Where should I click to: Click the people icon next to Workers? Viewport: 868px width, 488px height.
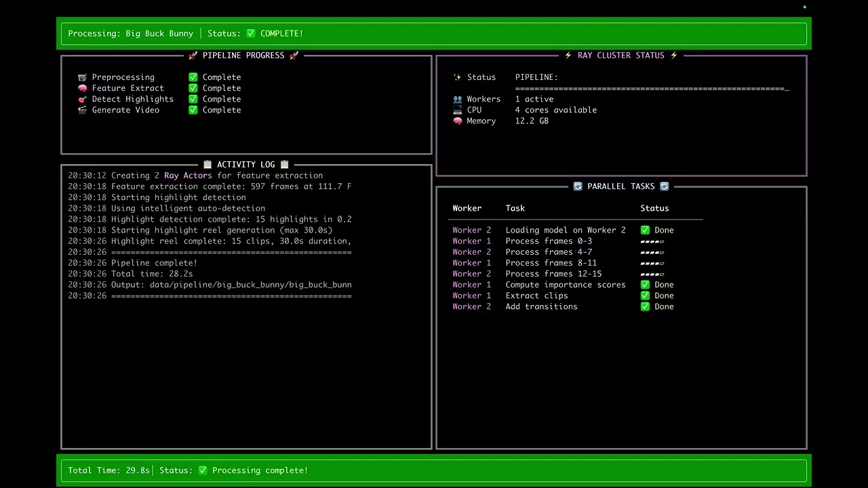click(457, 99)
